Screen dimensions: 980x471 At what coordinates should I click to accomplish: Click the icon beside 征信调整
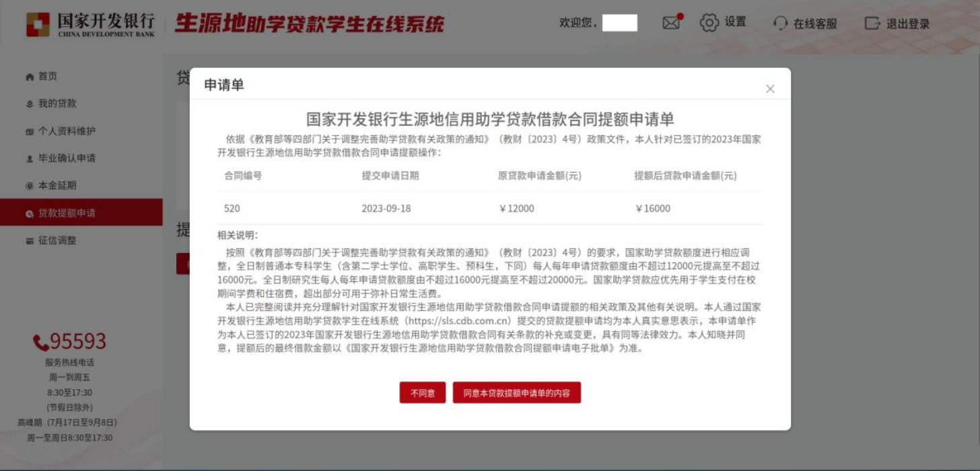click(30, 241)
